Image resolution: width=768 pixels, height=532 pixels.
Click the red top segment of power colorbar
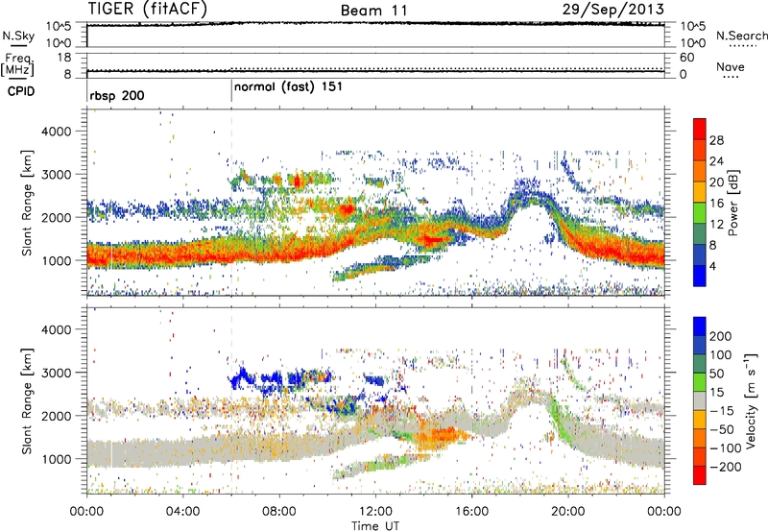[700, 129]
